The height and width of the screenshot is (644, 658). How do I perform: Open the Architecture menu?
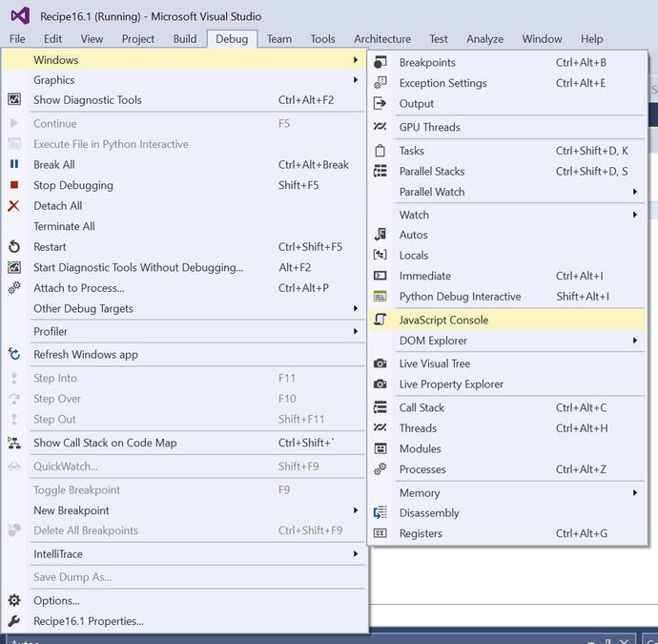click(382, 39)
